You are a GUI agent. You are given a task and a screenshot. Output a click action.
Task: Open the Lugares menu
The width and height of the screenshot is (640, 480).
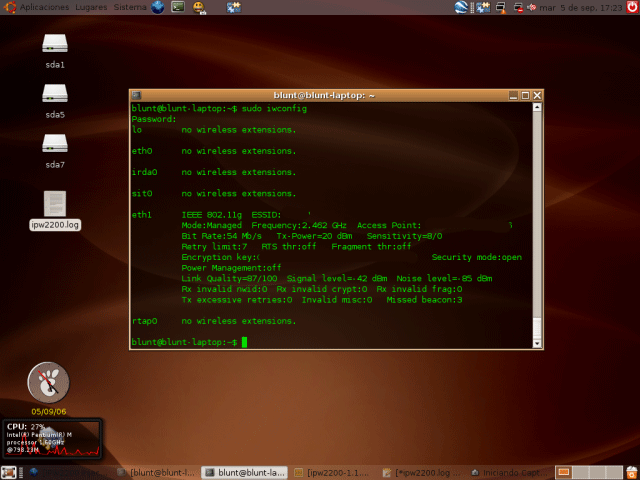pyautogui.click(x=91, y=8)
